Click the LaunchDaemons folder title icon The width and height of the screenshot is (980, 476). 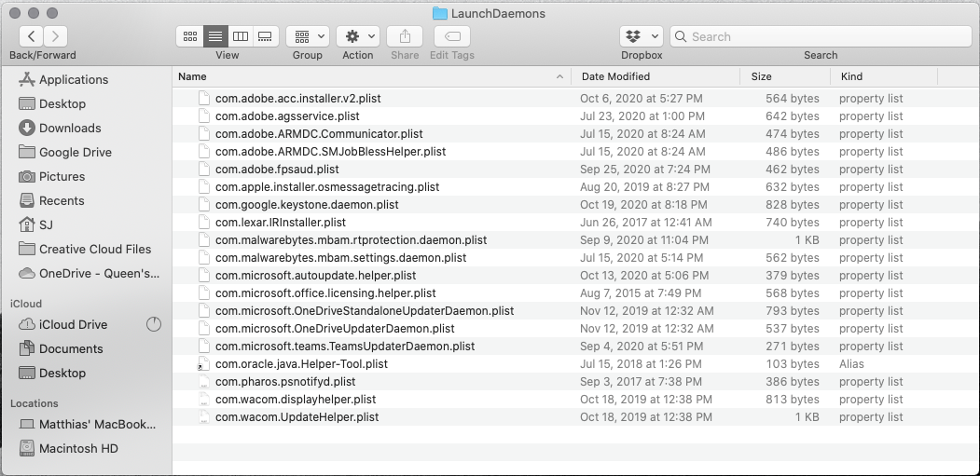440,13
